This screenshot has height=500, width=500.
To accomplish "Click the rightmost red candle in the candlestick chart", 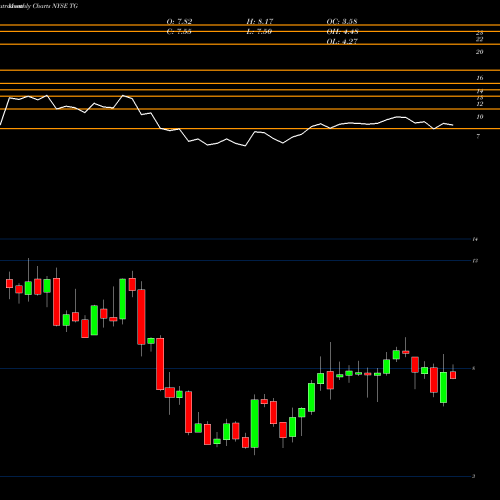I will (453, 375).
